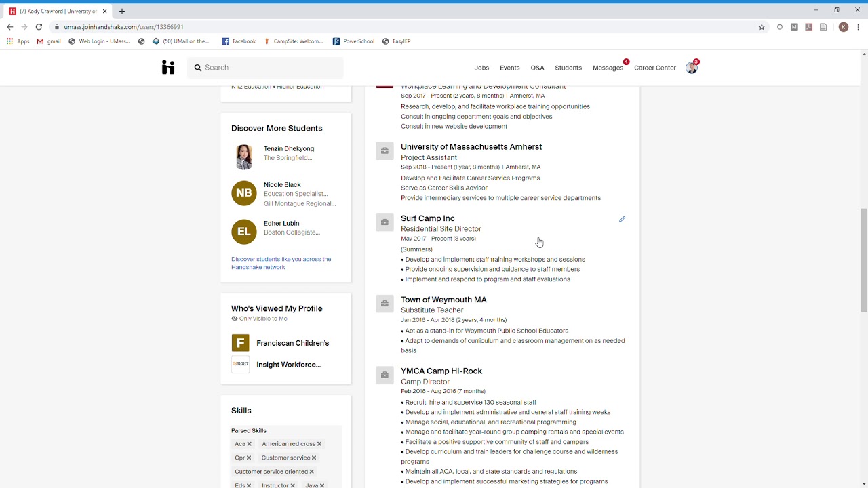
Task: View Messages inbox
Action: 608,68
